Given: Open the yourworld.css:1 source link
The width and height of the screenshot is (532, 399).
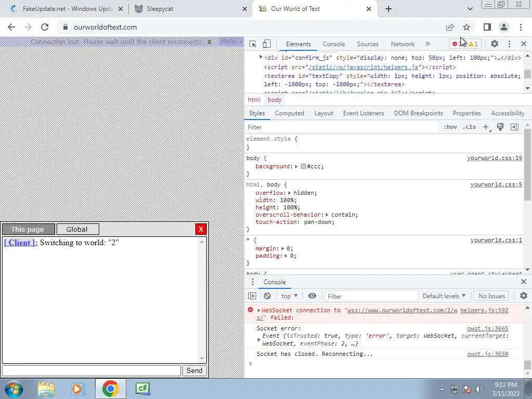Looking at the screenshot, I should 496,240.
